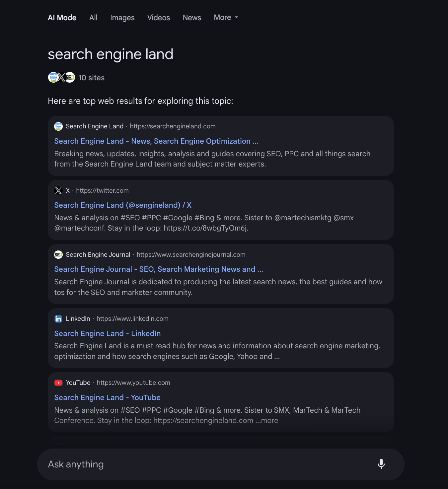The height and width of the screenshot is (489, 448).
Task: Open the '10 sites' sources list
Action: pyautogui.click(x=91, y=77)
